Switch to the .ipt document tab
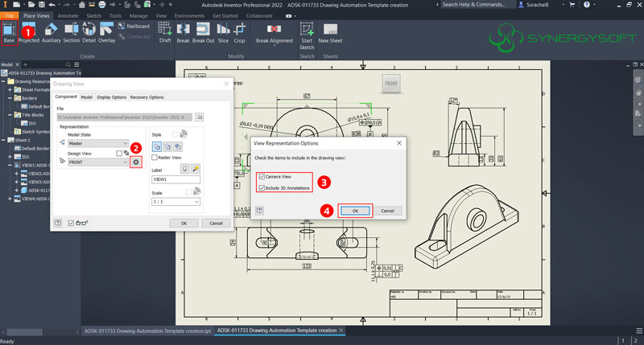The height and width of the screenshot is (345, 644). coord(147,331)
